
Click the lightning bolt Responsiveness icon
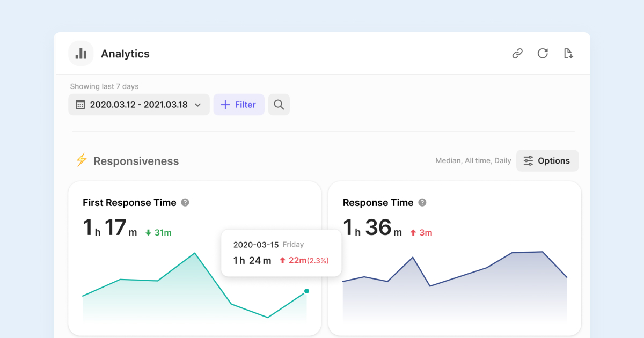81,160
